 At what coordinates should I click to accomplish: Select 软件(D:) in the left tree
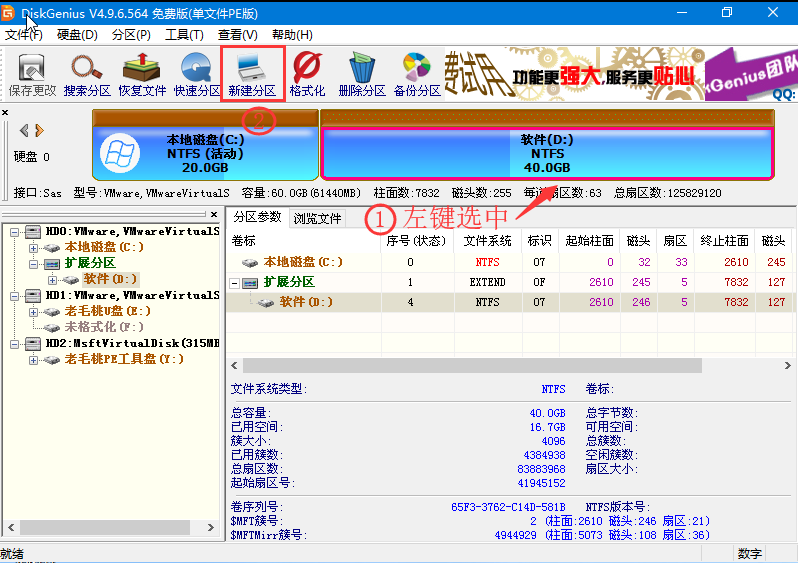[x=110, y=279]
